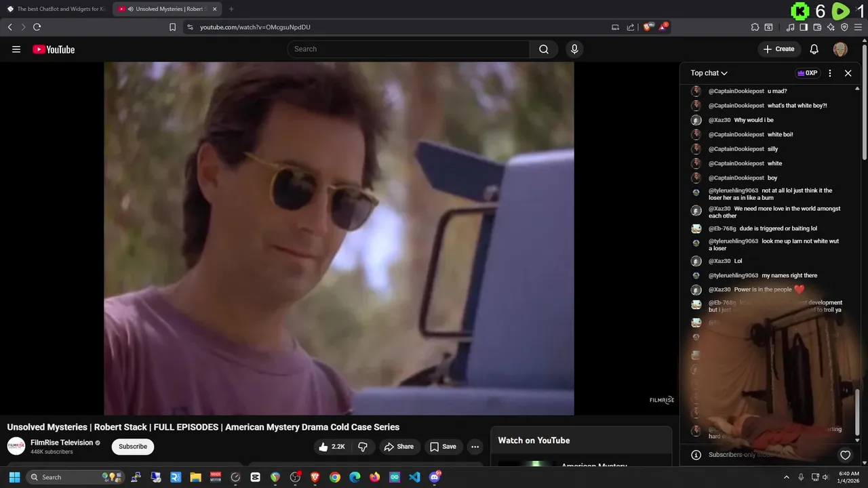Click the video player frame
The image size is (868, 488).
click(x=338, y=239)
